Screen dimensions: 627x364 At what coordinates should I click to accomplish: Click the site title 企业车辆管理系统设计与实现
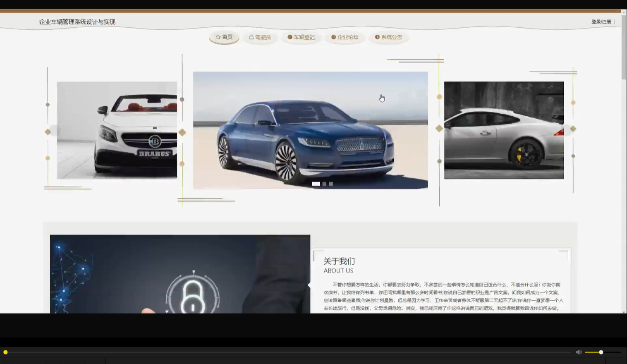point(77,22)
